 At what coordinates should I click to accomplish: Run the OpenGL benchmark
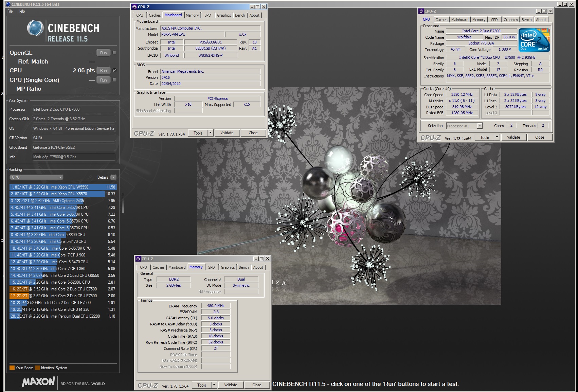point(104,53)
